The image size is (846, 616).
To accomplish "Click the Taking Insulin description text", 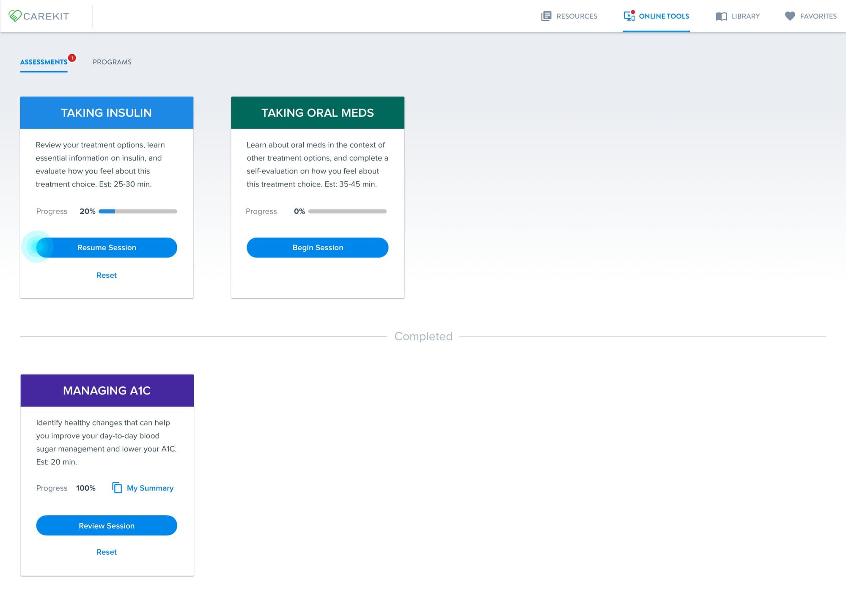I will (100, 164).
